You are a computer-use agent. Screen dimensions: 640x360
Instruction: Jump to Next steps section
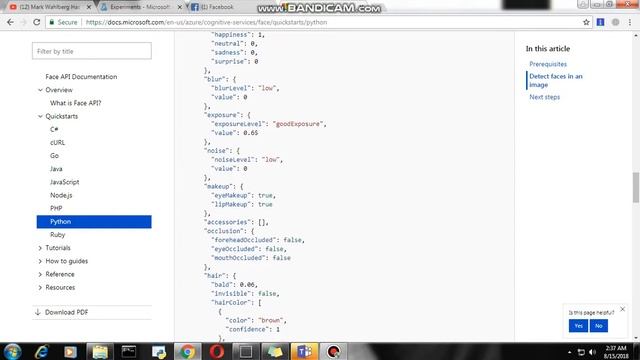544,97
